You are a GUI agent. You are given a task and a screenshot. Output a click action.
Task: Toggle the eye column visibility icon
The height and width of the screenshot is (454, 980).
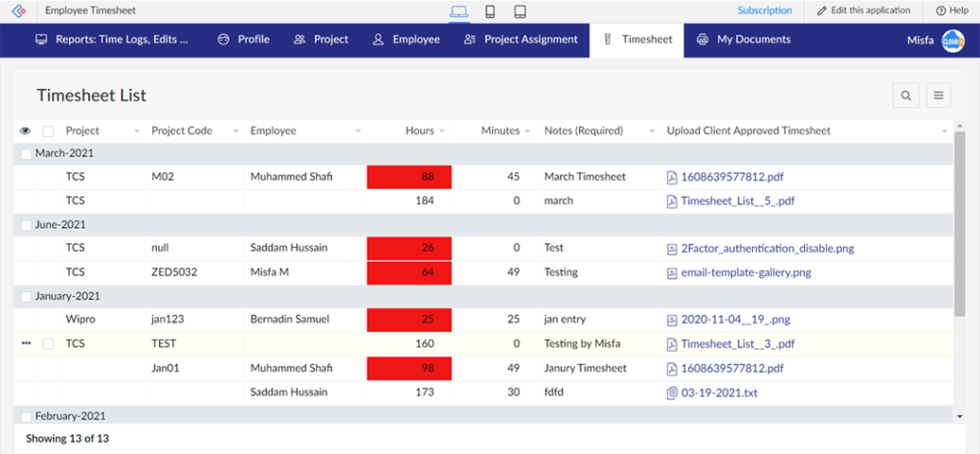pyautogui.click(x=26, y=131)
